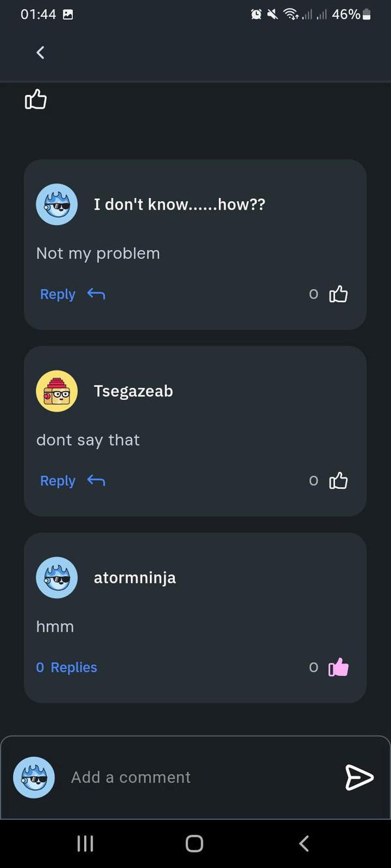Tap your own avatar beside the comment box
Screen dimensions: 391x868
click(x=33, y=777)
